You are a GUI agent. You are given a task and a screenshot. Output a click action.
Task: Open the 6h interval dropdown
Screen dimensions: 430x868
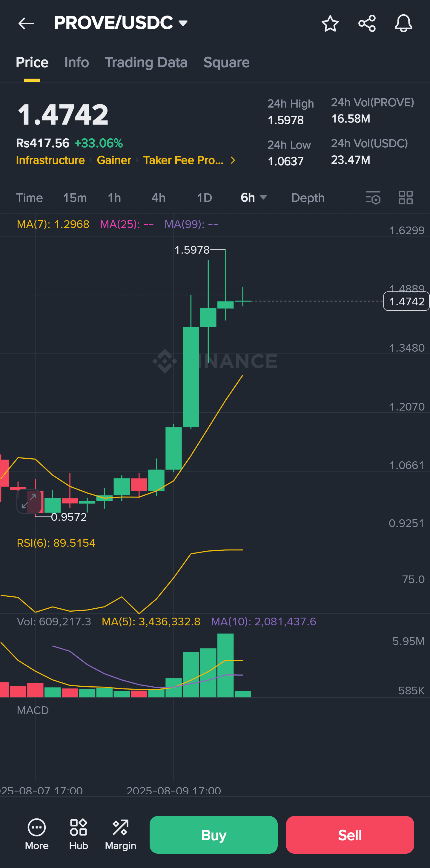(x=254, y=198)
